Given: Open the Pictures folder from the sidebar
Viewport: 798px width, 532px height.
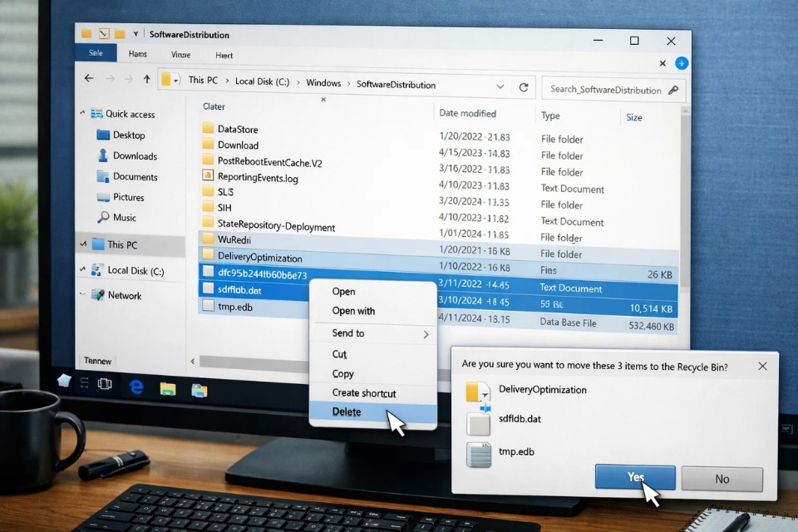Looking at the screenshot, I should 131,197.
